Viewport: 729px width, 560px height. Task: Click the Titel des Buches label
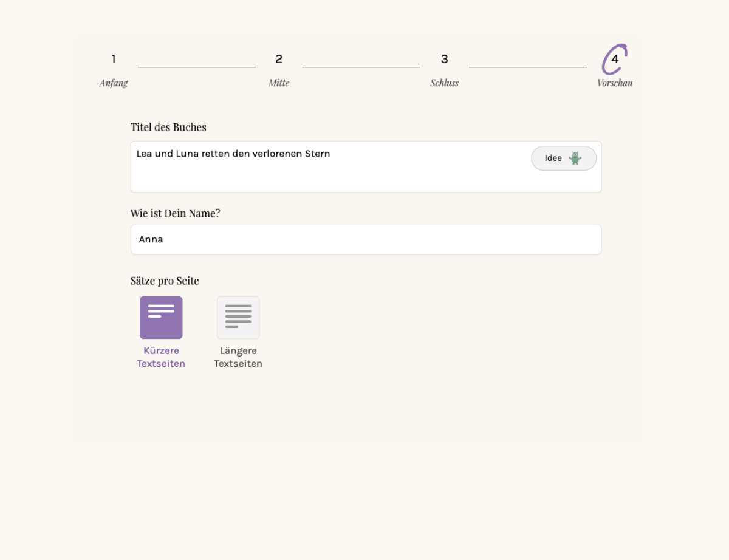point(168,128)
